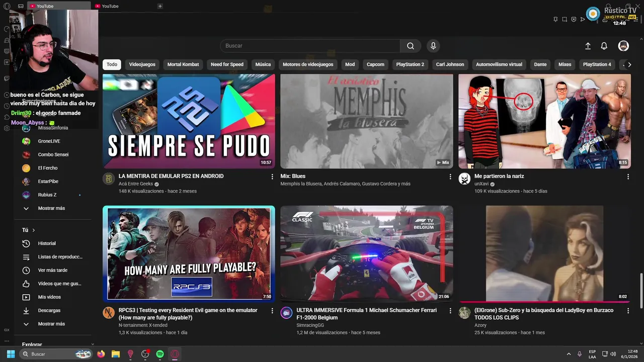Open N-tertainment X-tended channel avatar

pos(109,313)
